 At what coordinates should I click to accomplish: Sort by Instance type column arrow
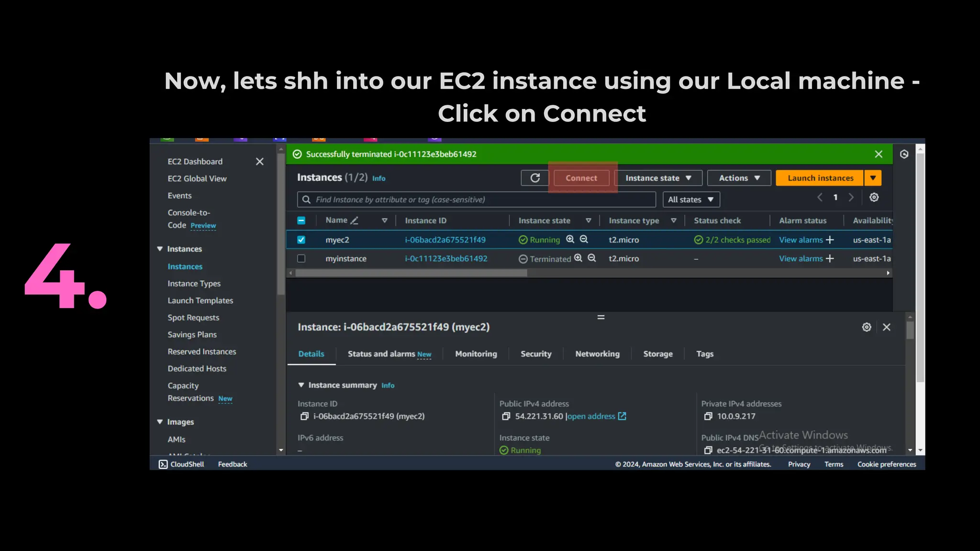coord(673,220)
